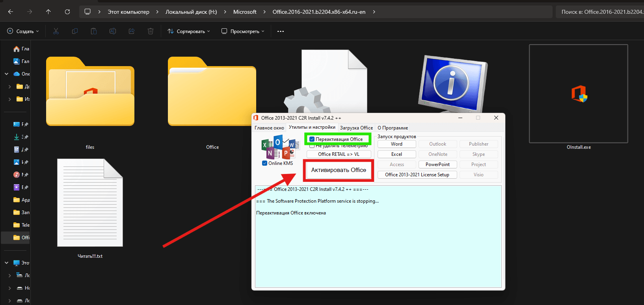Image resolution: width=644 pixels, height=305 pixels.
Task: Open Home in the navigation sidebar
Action: (21, 49)
